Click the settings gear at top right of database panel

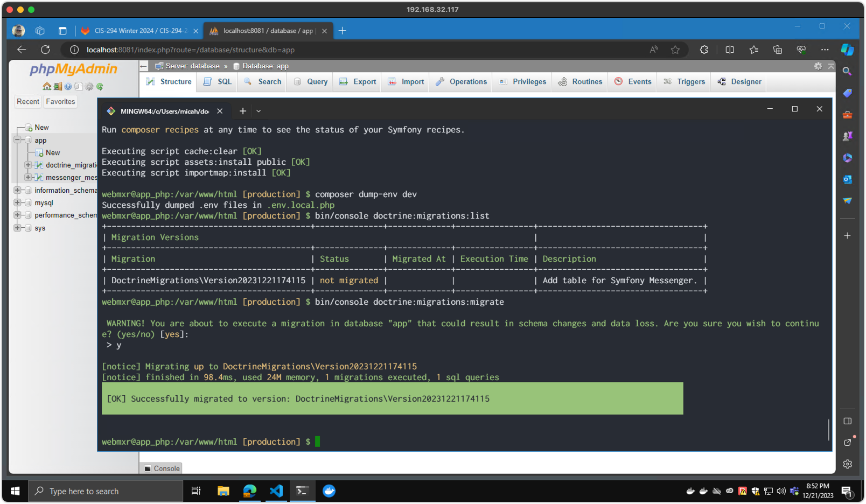[818, 66]
